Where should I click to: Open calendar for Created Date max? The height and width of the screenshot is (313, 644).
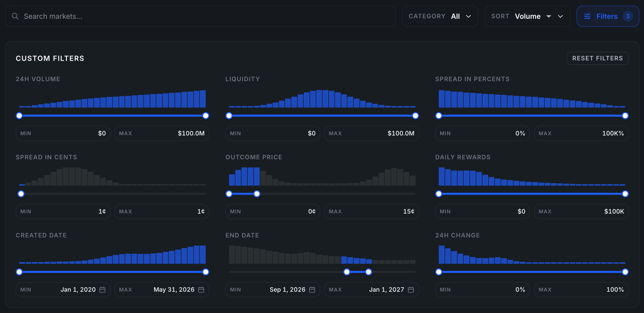click(201, 290)
